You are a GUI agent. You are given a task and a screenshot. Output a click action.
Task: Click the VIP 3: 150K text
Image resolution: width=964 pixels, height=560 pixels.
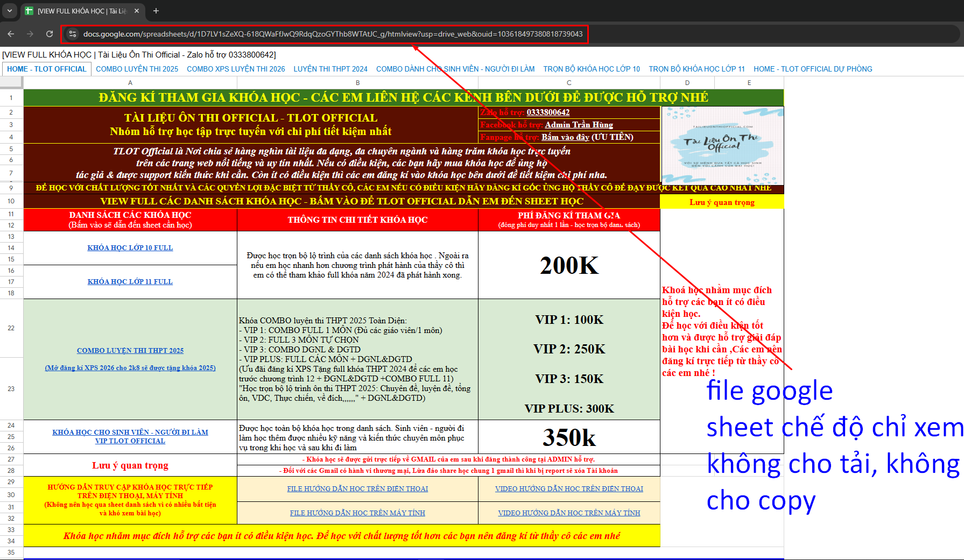(569, 379)
